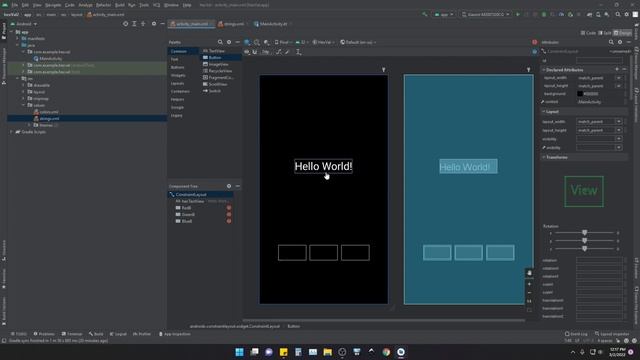
Task: Select Text category in Palette
Action: 175,59
